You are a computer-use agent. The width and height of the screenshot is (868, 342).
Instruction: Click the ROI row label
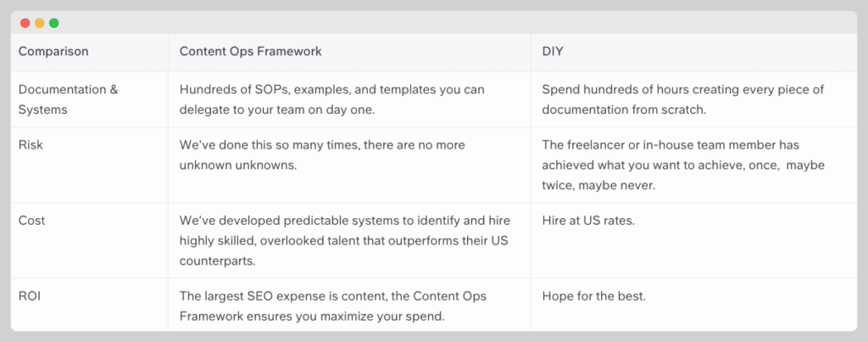point(30,296)
